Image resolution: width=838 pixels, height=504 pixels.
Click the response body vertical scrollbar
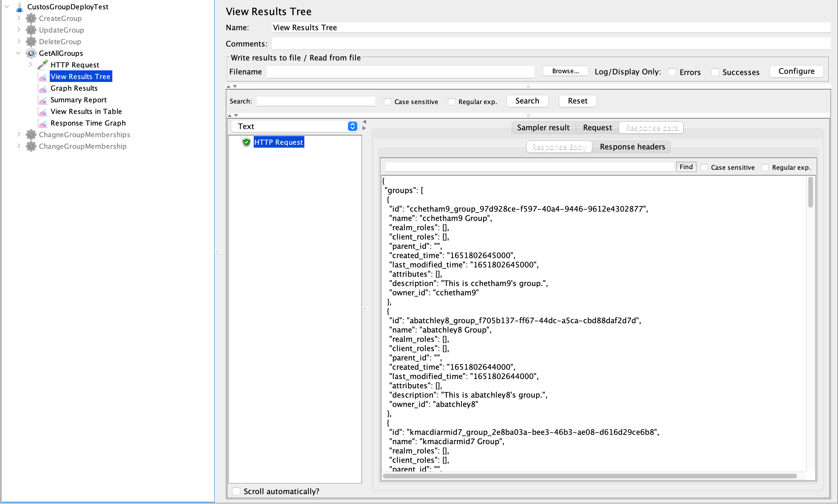pos(810,193)
